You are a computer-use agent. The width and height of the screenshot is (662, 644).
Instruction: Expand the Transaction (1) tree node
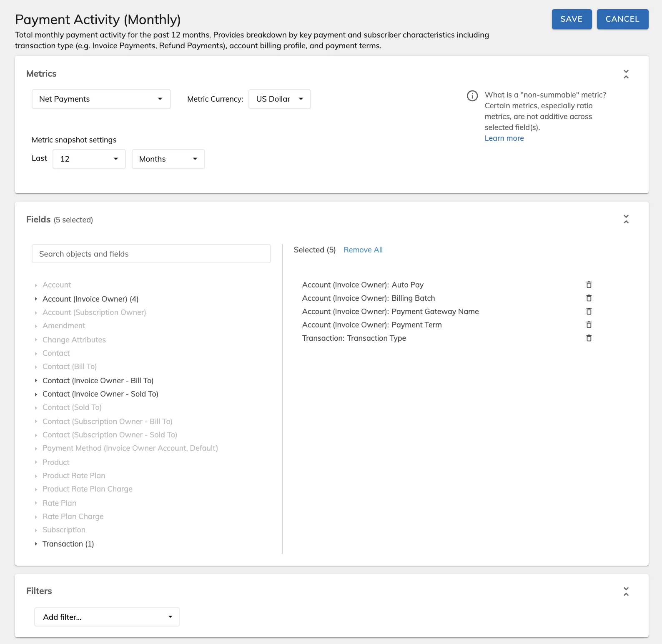[36, 544]
